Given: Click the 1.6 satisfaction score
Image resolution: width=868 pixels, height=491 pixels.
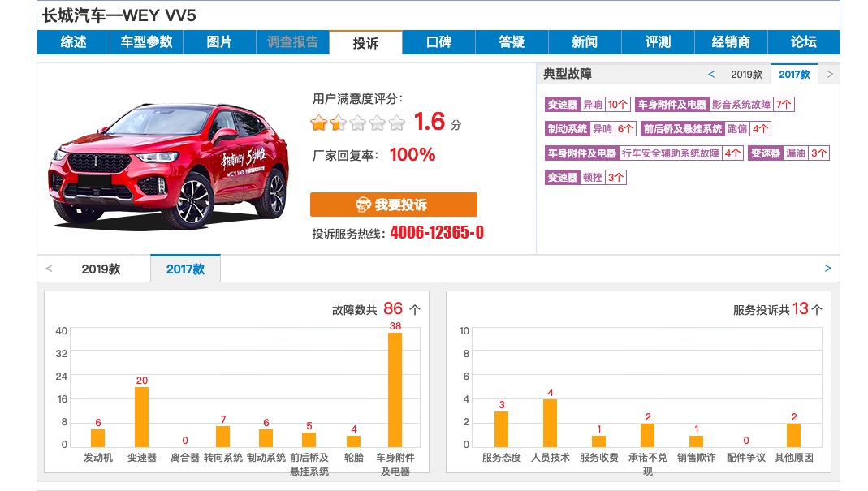Looking at the screenshot, I should [430, 122].
